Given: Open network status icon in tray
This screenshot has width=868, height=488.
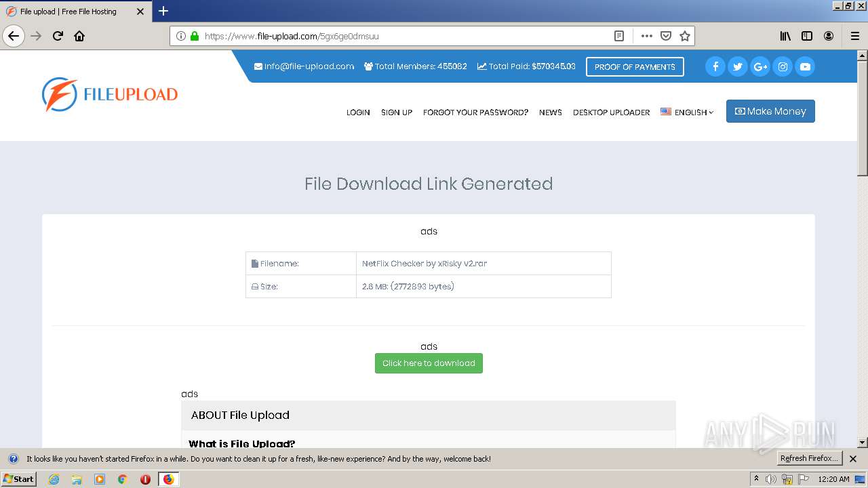Looking at the screenshot, I should tap(787, 479).
